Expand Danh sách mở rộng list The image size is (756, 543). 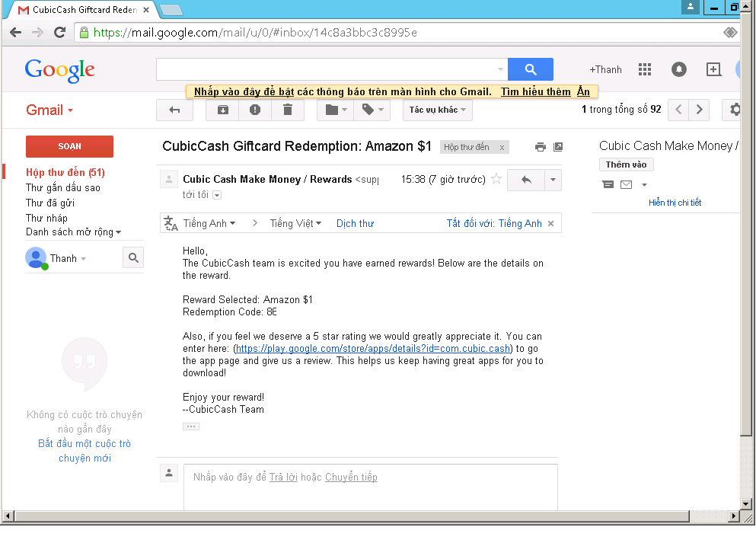[73, 232]
